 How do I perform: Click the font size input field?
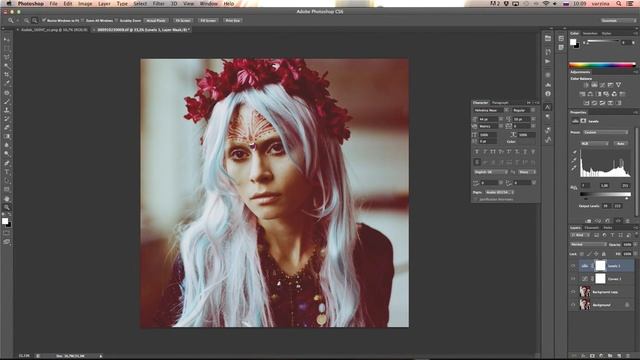pyautogui.click(x=488, y=119)
